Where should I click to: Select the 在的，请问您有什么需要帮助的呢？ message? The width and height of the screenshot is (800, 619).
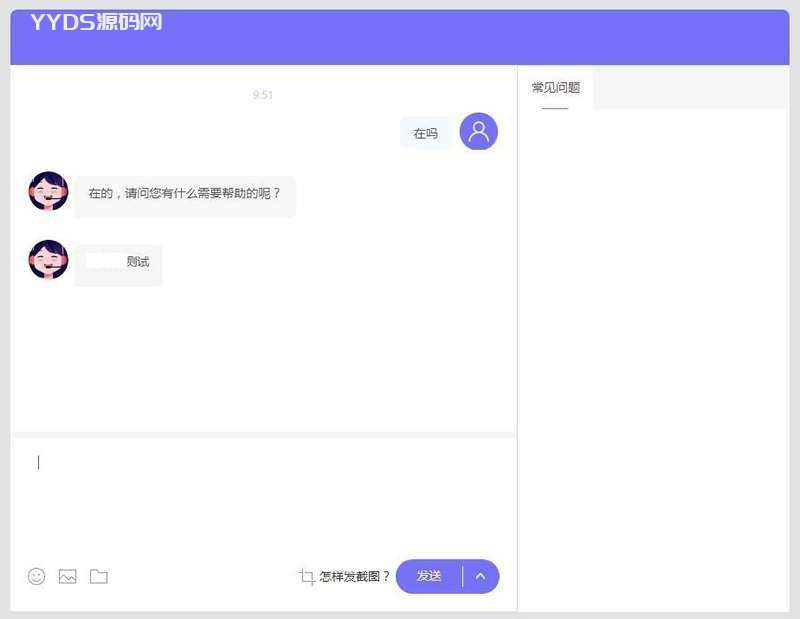click(x=185, y=194)
